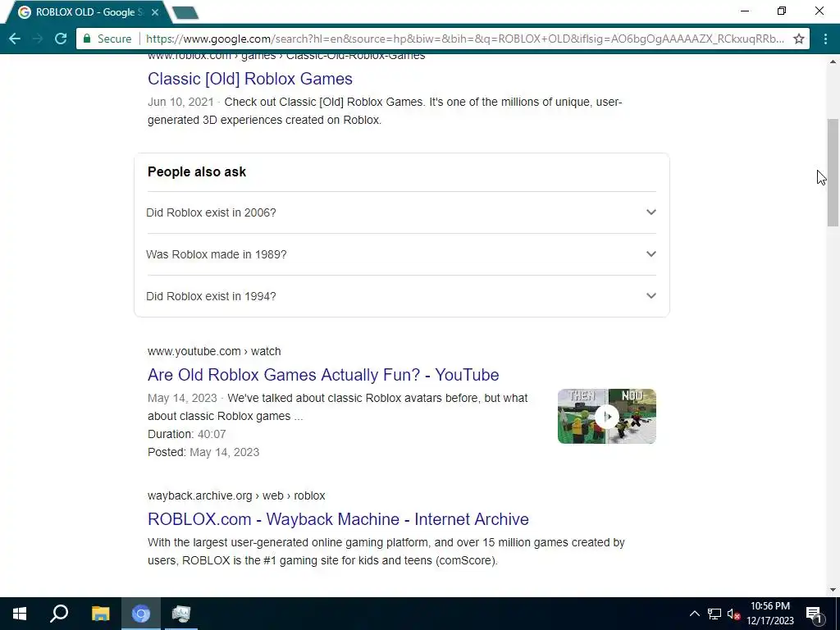Show hidden system tray icons
Viewport: 840px width, 630px height.
[694, 614]
